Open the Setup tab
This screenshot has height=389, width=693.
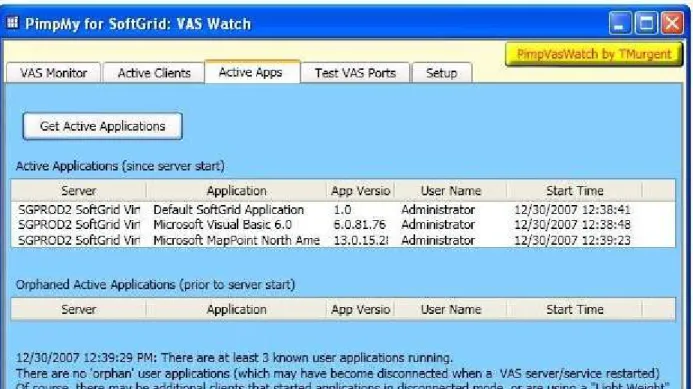pyautogui.click(x=442, y=73)
